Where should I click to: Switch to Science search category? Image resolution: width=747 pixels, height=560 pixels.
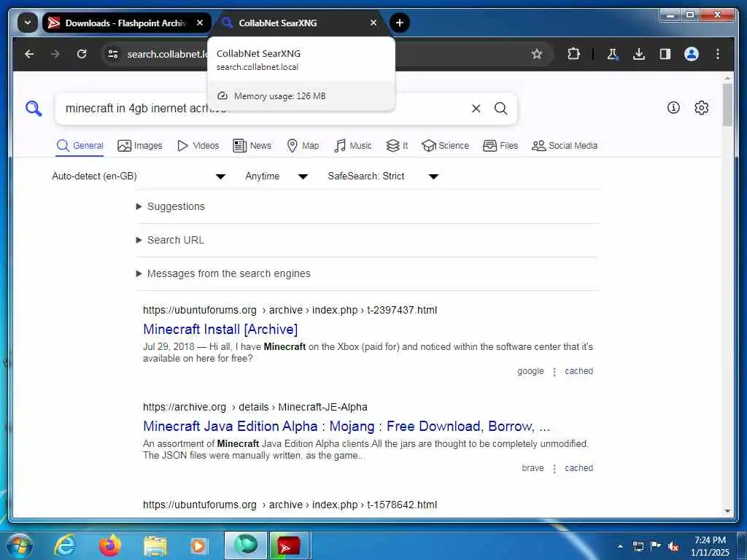click(x=446, y=146)
